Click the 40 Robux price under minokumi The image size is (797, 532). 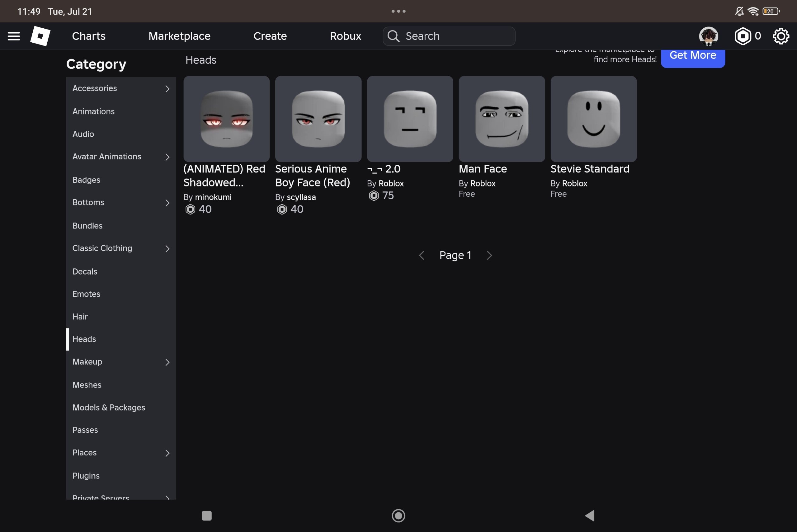[x=199, y=209]
